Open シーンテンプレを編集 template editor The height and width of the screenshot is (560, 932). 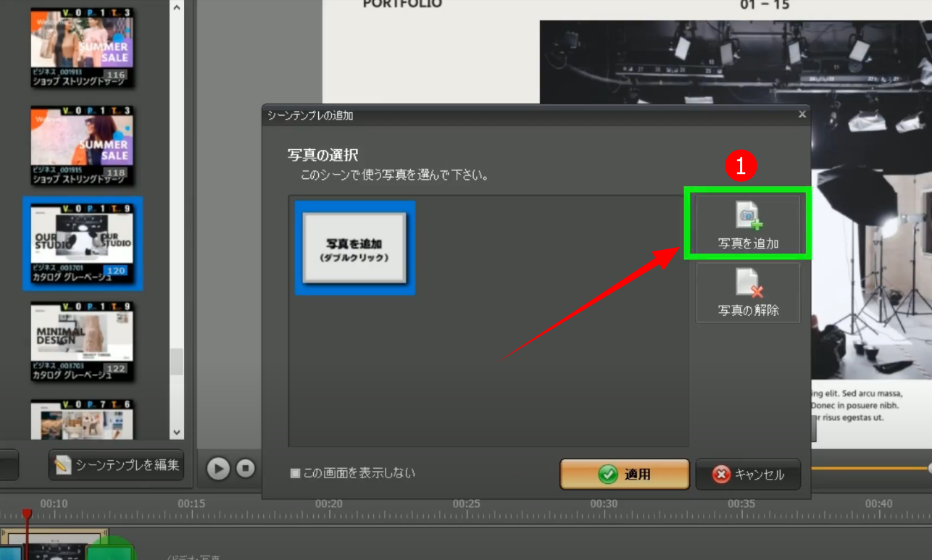click(117, 465)
